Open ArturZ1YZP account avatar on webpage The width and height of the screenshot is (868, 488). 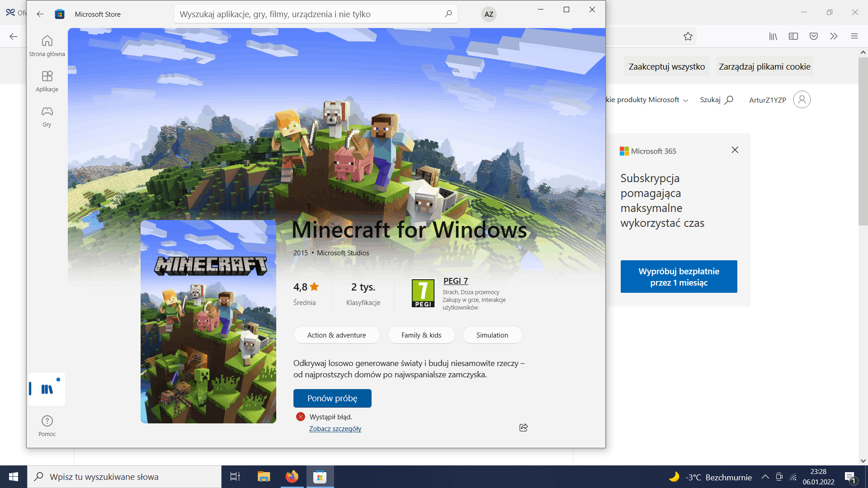[x=802, y=99]
